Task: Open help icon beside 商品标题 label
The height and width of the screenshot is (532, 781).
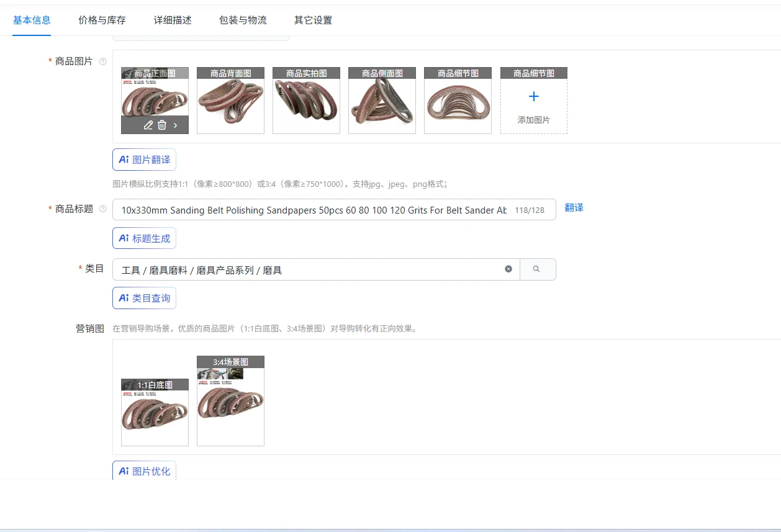Action: pyautogui.click(x=103, y=209)
